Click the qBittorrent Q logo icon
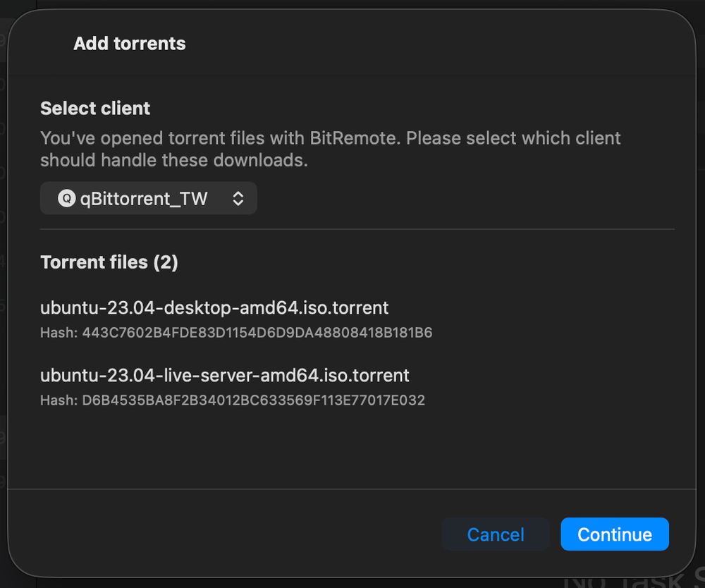The width and height of the screenshot is (705, 588). 66,199
